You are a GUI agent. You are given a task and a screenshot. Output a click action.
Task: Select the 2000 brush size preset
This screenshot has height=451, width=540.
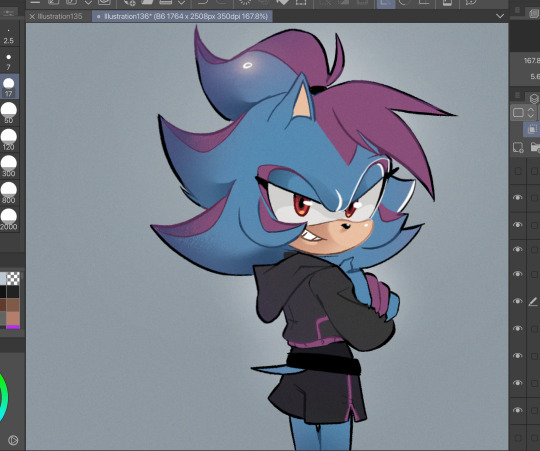[9, 220]
